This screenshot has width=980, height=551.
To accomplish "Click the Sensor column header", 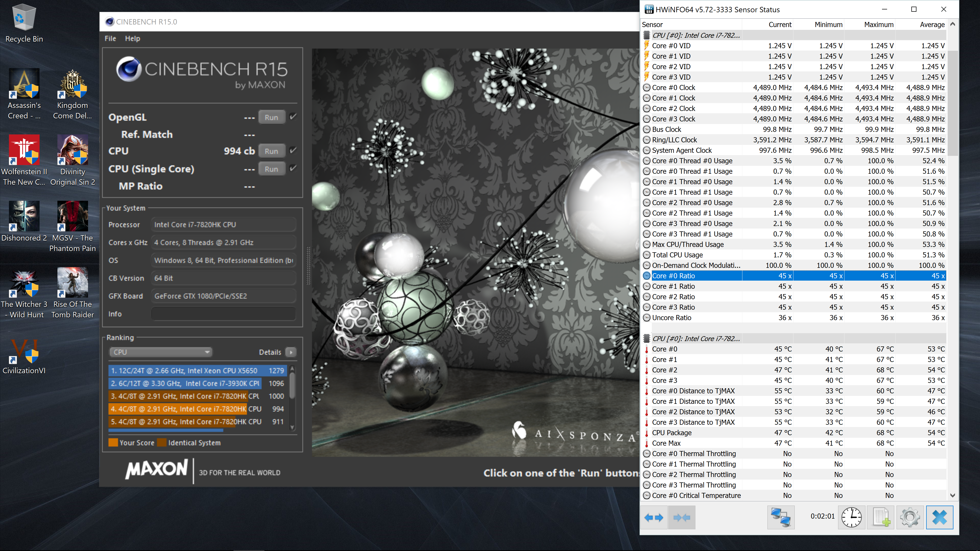I will click(x=691, y=24).
